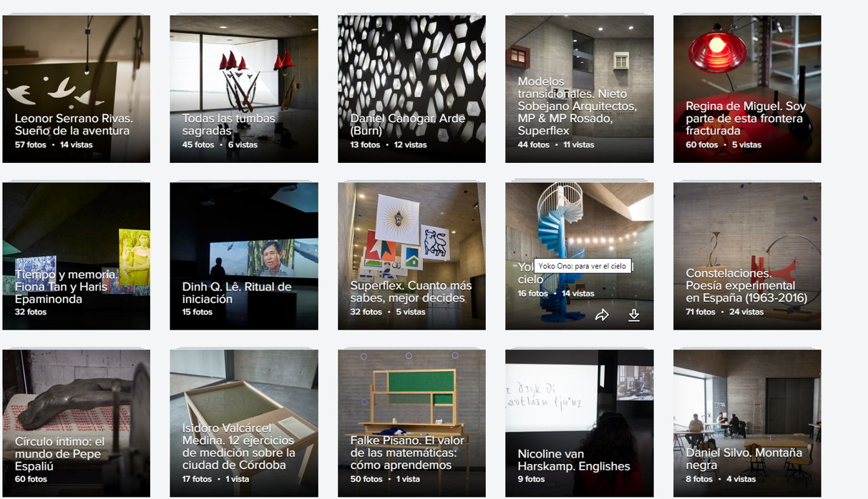Open the Dinh Q. Lê Ritual de iniciación album

244,256
